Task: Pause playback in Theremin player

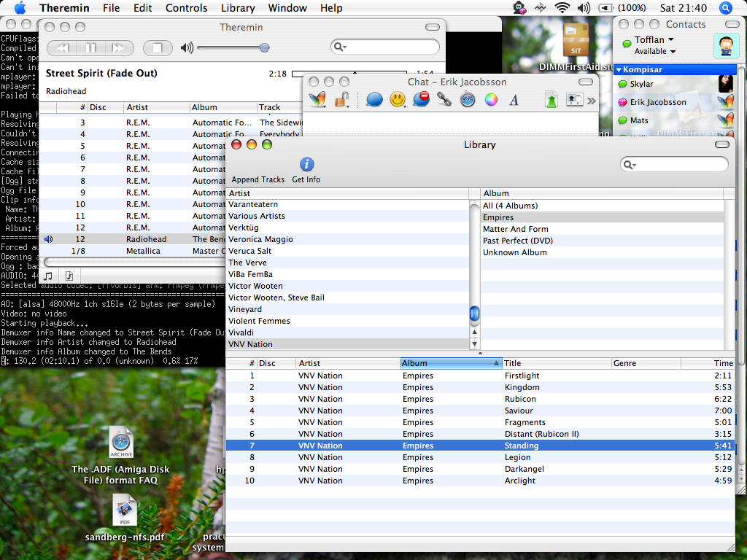Action: pos(90,47)
